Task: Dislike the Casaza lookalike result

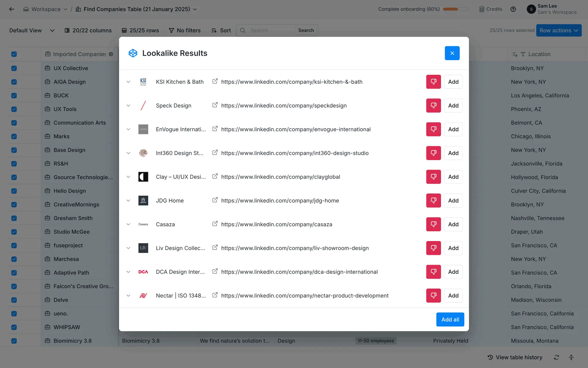Action: 433,224
